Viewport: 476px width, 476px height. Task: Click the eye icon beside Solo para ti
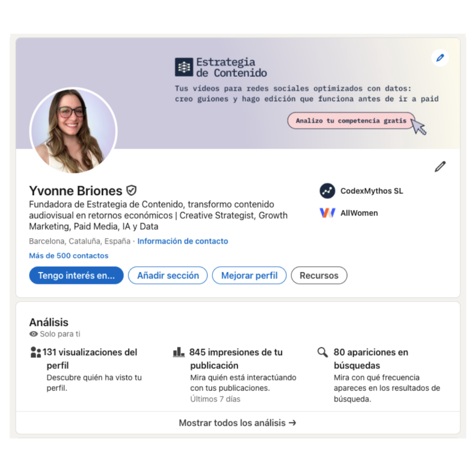33,334
